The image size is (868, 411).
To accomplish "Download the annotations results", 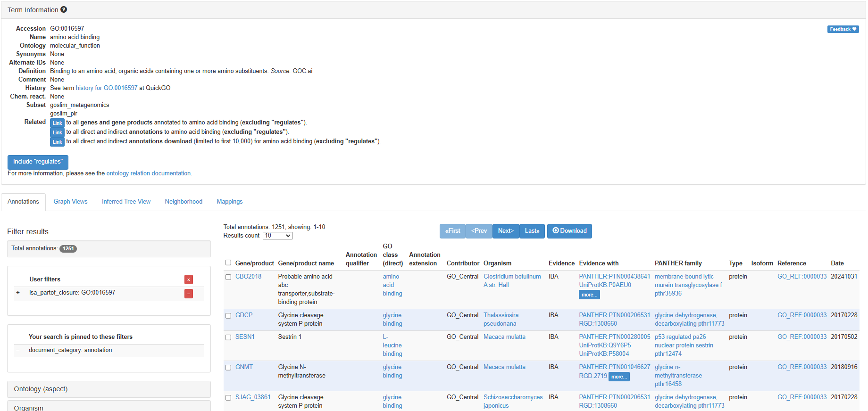I will (569, 231).
